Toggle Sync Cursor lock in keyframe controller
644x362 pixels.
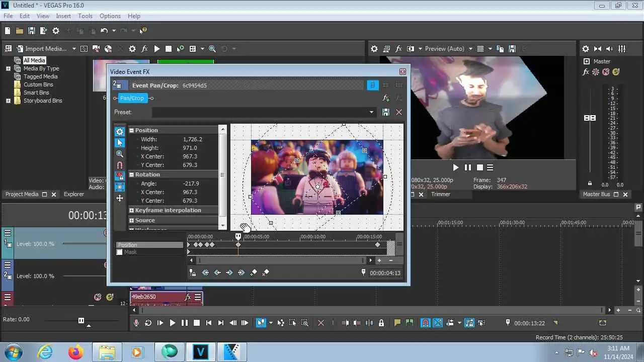tap(193, 273)
